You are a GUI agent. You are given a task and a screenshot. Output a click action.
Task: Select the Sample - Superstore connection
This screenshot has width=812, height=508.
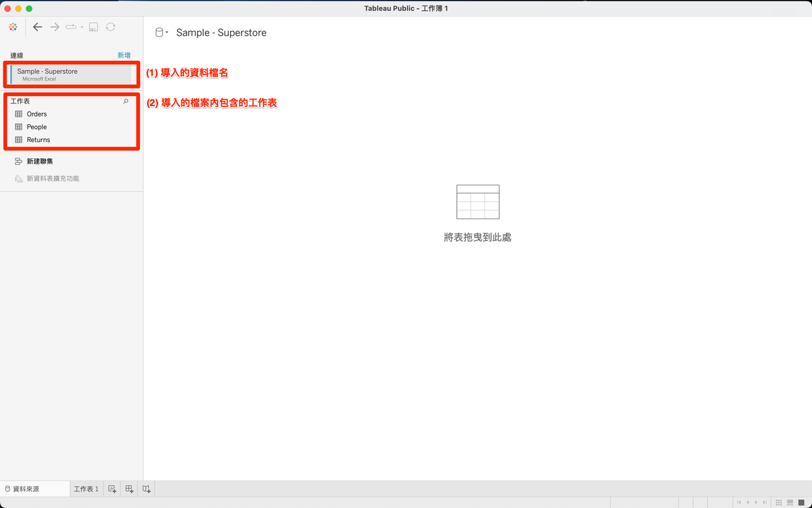[x=70, y=74]
